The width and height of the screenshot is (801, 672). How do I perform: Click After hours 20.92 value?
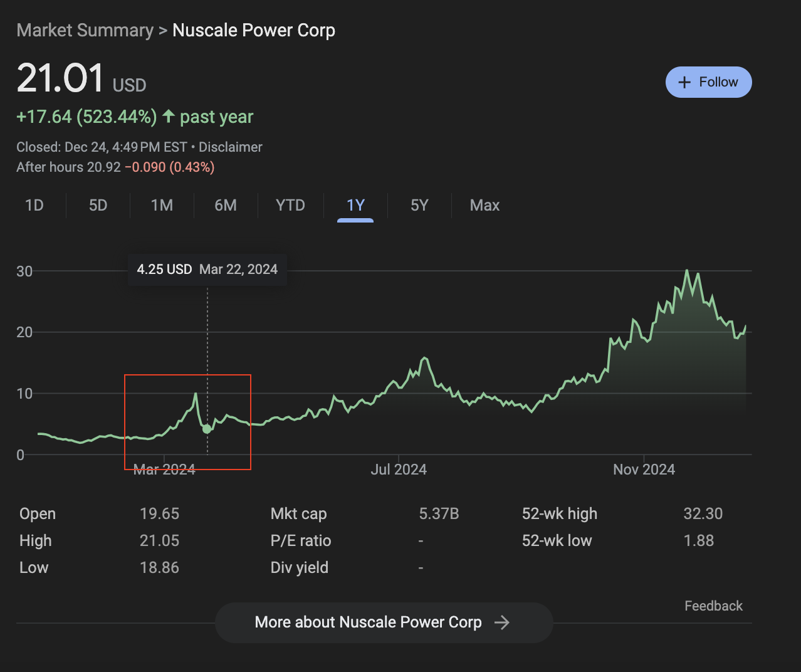coord(68,167)
